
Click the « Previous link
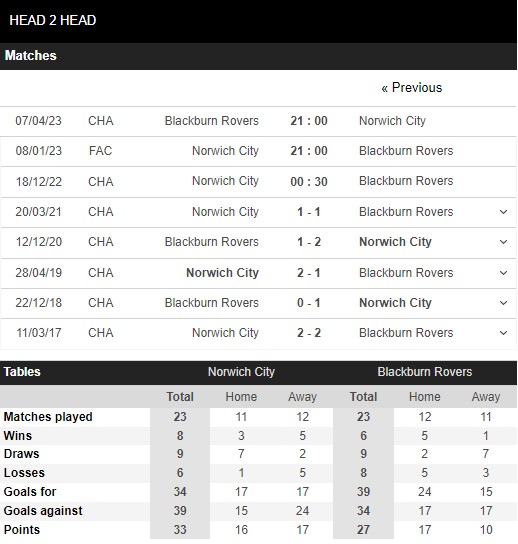click(411, 88)
